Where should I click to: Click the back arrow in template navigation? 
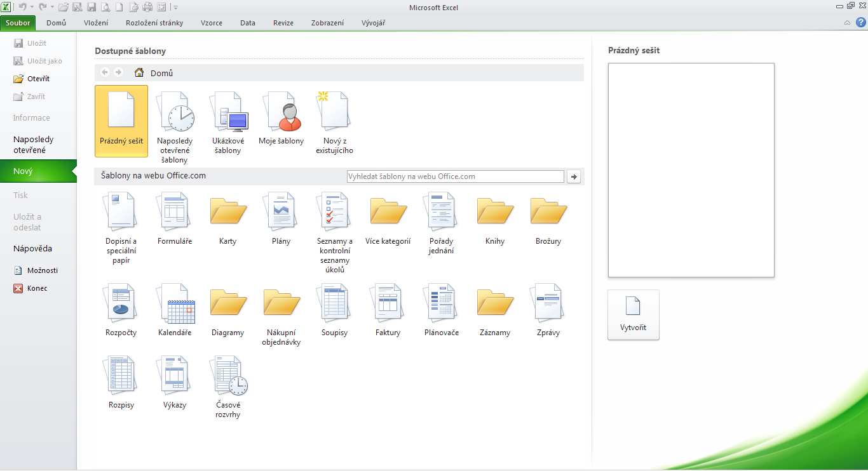(105, 72)
